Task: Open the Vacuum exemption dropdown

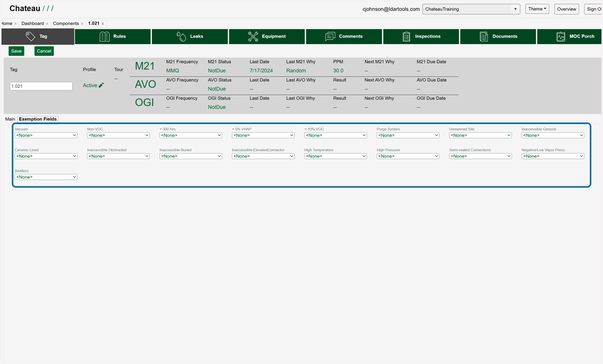Action: [x=46, y=135]
